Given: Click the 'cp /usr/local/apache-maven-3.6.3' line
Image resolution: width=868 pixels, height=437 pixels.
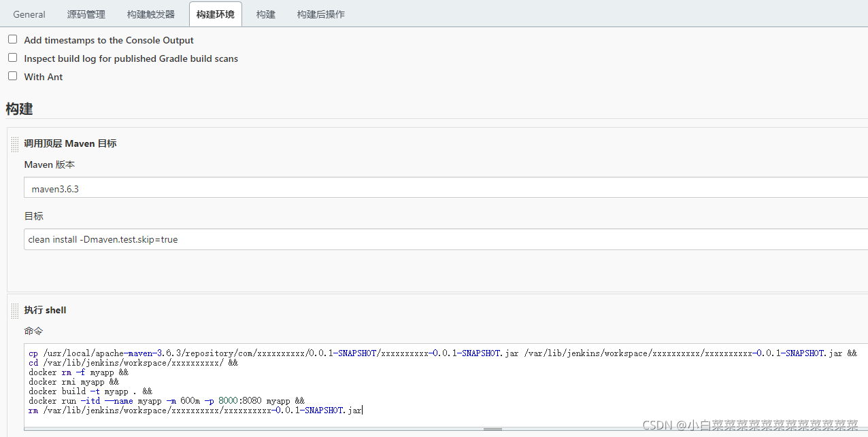Looking at the screenshot, I should click(x=443, y=353).
